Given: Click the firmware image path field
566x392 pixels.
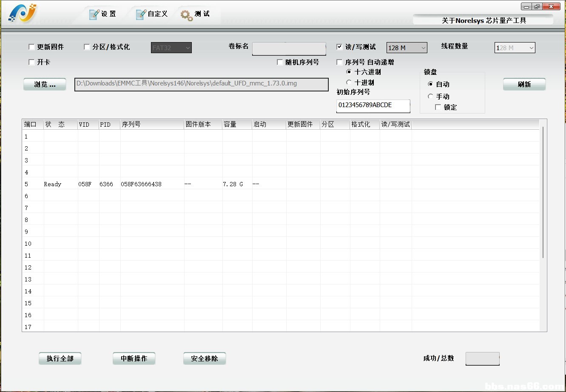Looking at the screenshot, I should click(202, 84).
